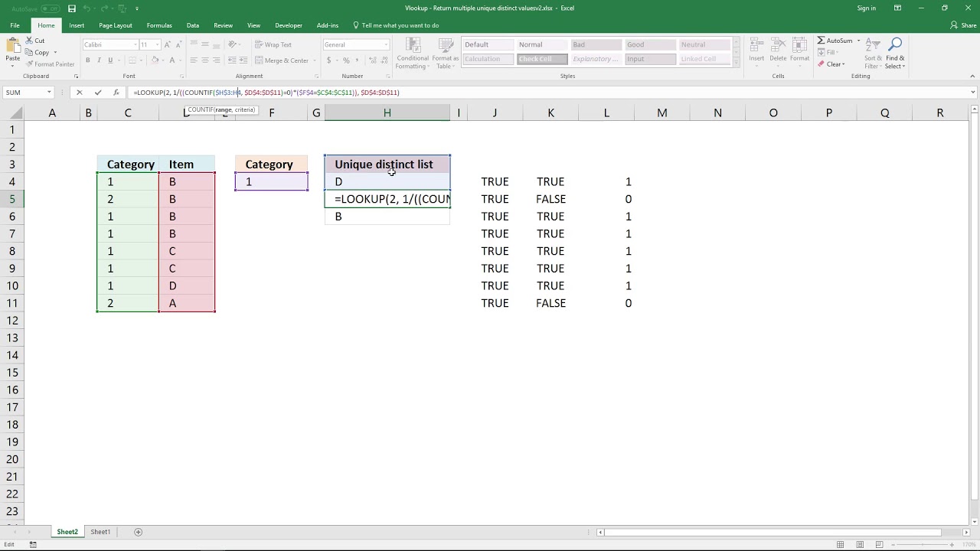Toggle Wrap Text option
This screenshot has width=980, height=551.
coord(273,44)
